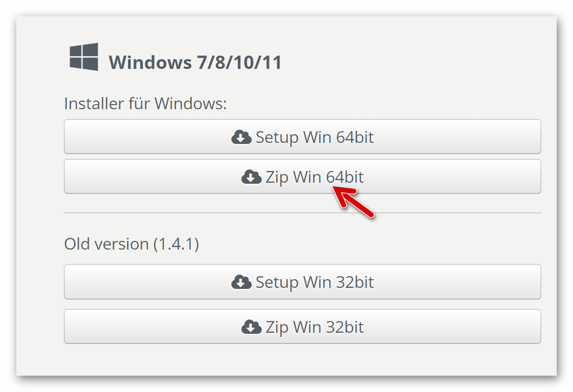Click the cloud download icon on Zip Win 64bit
This screenshot has height=392, width=573.
[251, 177]
